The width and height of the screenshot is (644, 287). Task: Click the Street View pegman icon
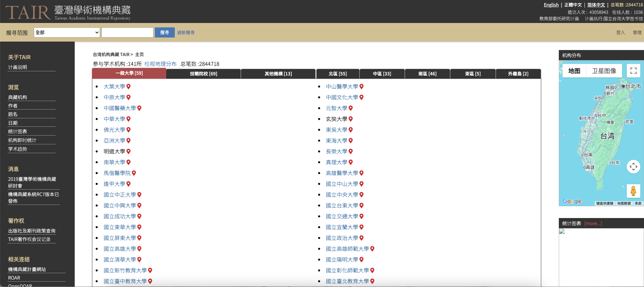pos(633,191)
